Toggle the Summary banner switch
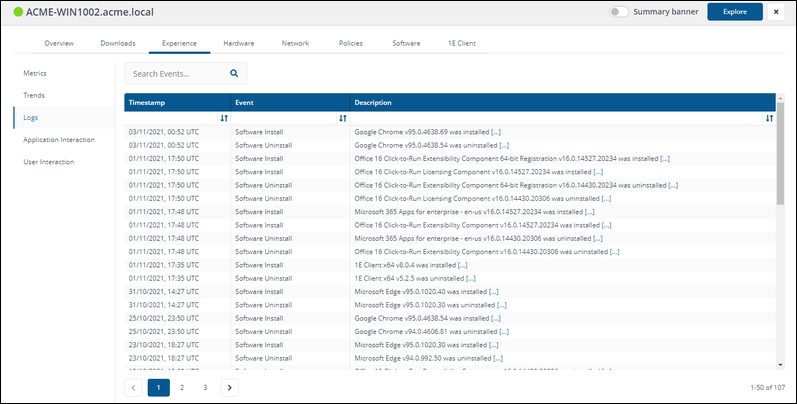 coord(620,12)
